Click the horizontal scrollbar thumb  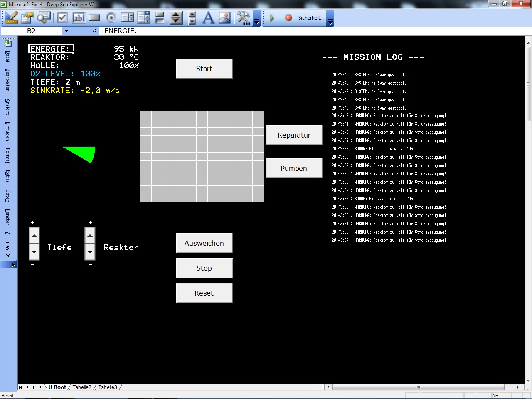[419, 387]
